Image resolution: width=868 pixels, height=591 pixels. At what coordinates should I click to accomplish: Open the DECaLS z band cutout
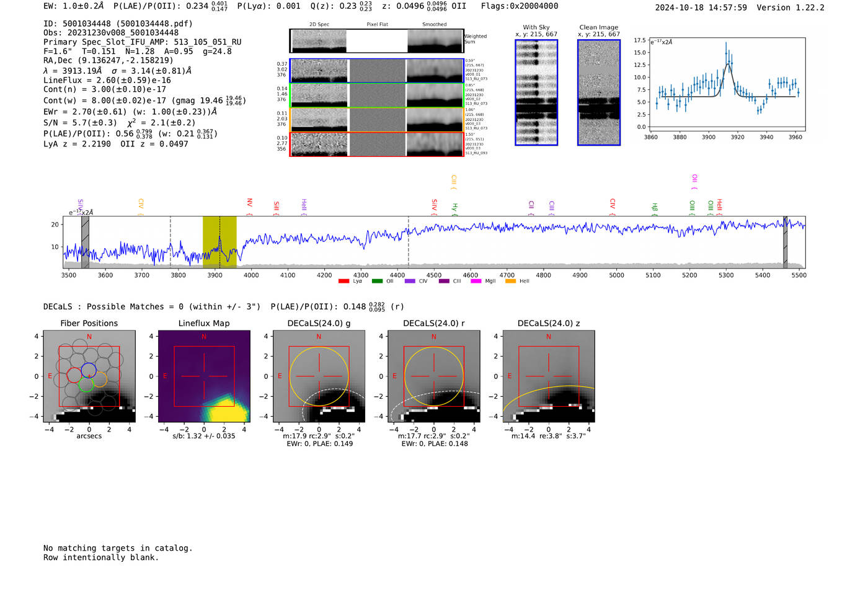[x=548, y=376]
